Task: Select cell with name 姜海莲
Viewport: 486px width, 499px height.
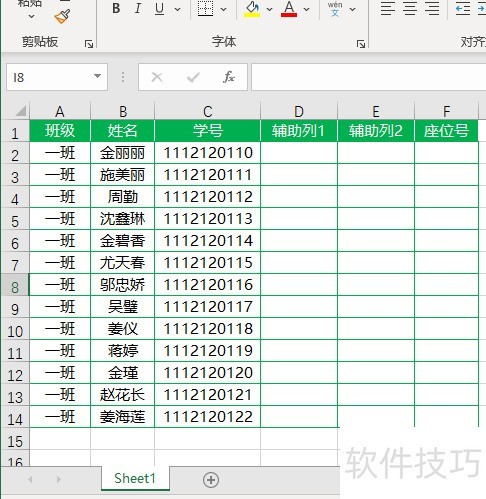Action: coord(123,417)
